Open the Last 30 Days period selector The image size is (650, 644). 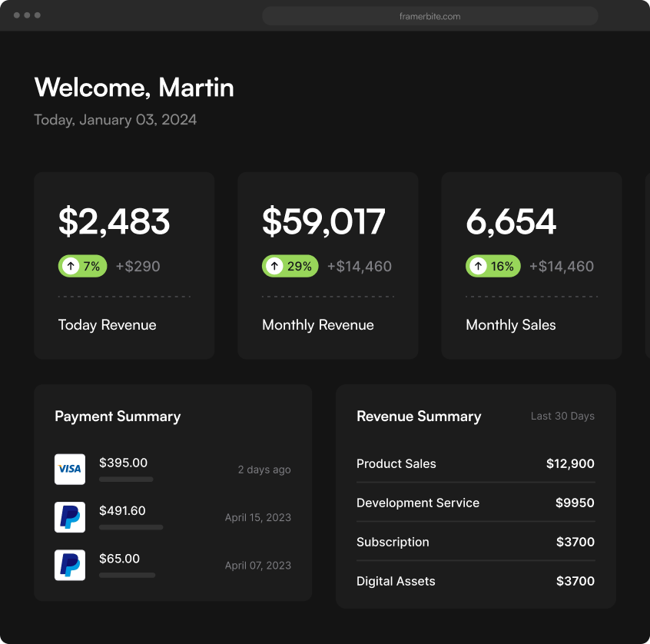(562, 416)
